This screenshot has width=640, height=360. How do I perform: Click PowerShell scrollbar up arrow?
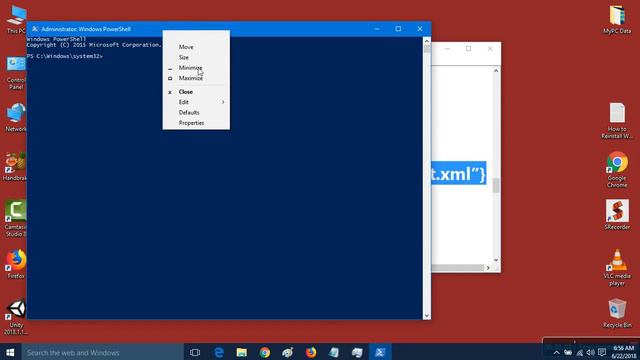click(x=427, y=41)
